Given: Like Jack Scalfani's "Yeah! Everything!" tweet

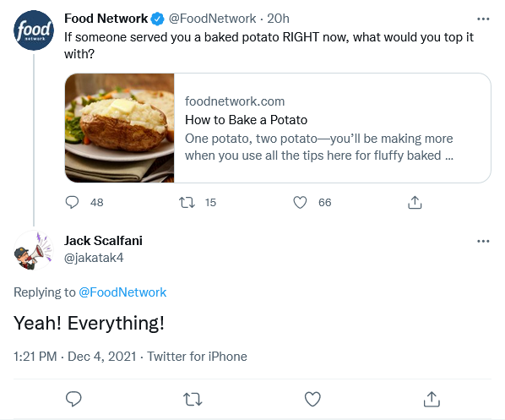Looking at the screenshot, I should click(312, 399).
